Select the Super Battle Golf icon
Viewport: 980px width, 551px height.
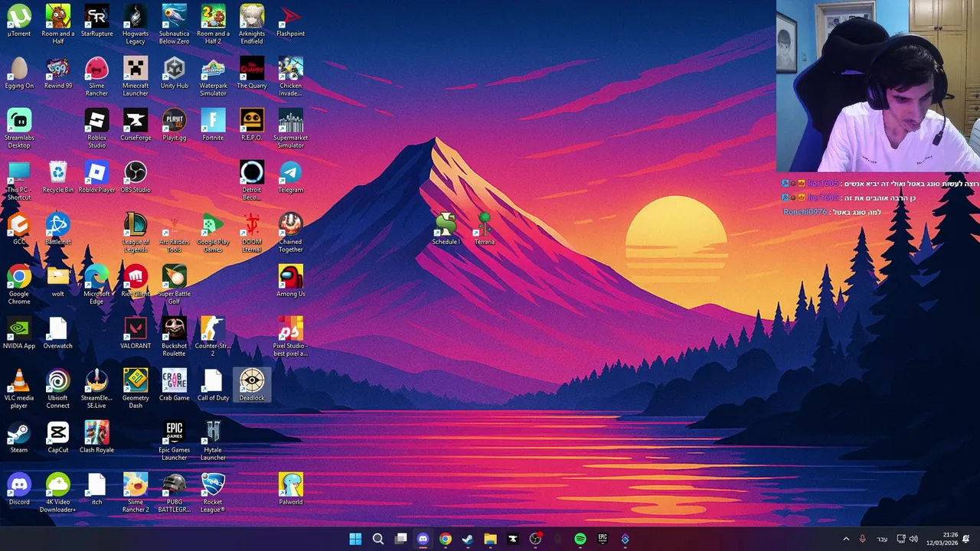pos(175,285)
